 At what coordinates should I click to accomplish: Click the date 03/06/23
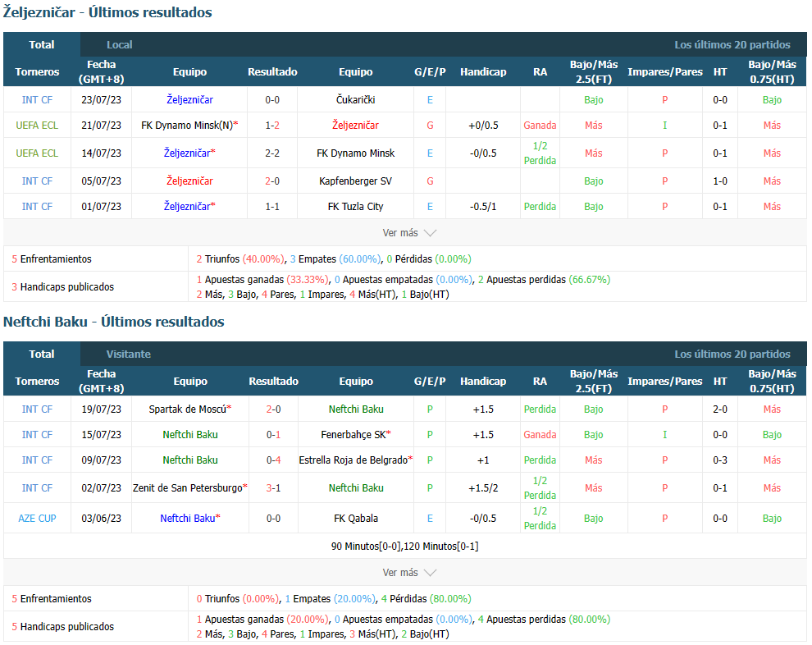click(101, 518)
